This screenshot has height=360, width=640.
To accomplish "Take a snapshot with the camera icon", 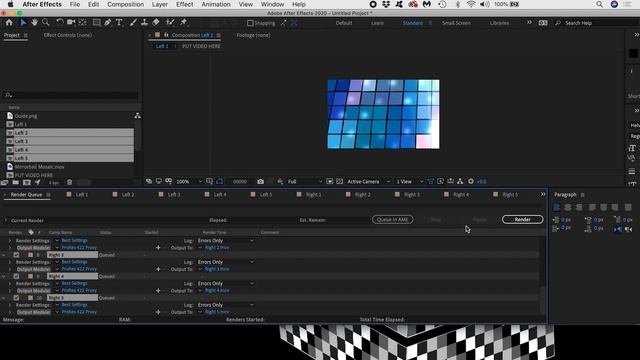I will tap(260, 181).
